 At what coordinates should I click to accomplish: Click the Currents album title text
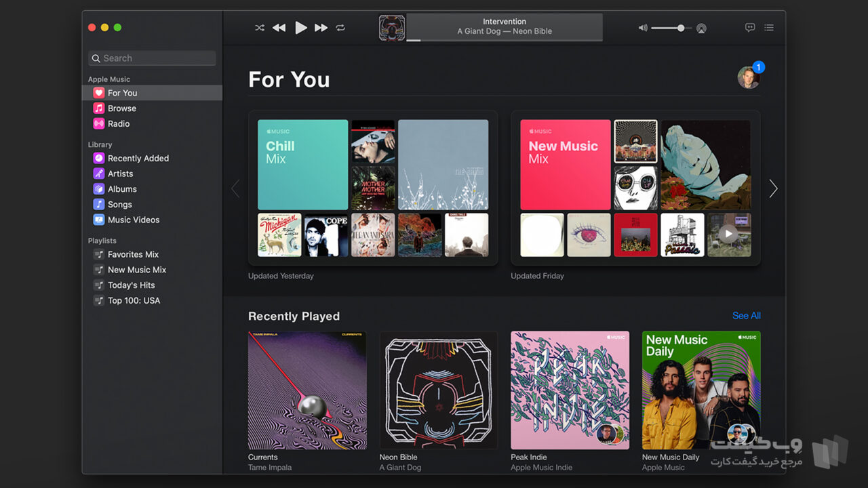click(263, 457)
